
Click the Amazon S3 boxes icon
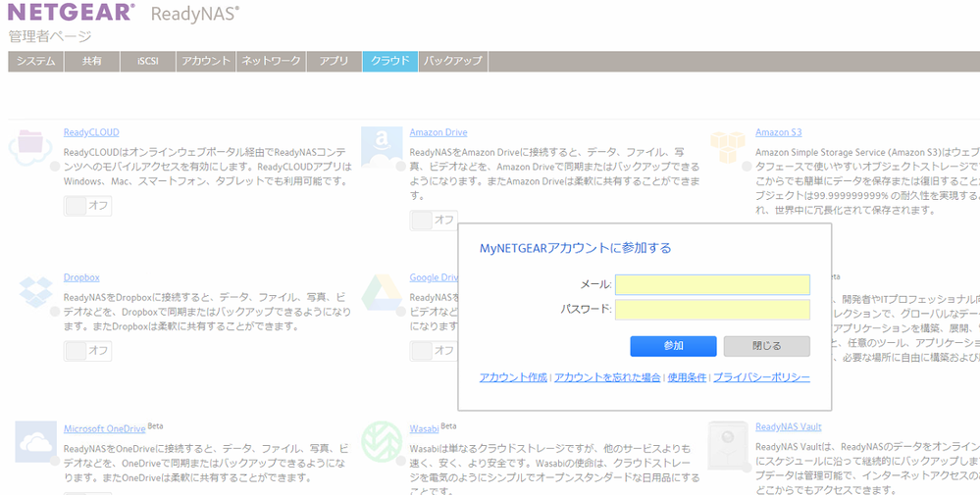[728, 147]
